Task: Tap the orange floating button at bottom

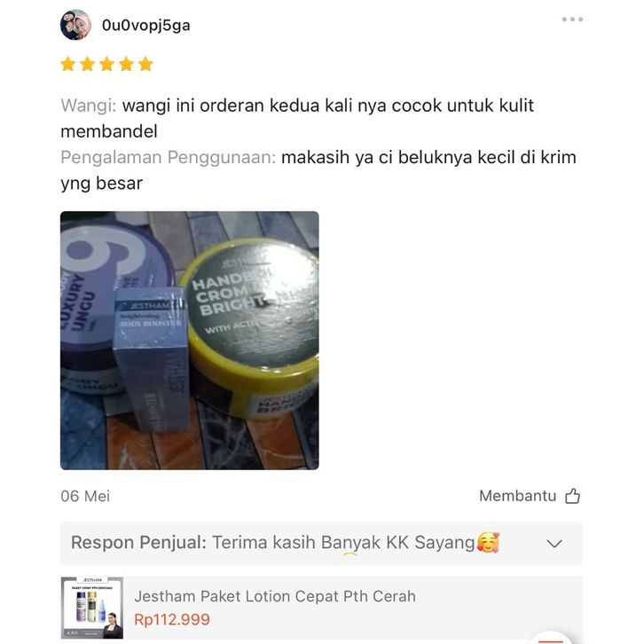Action: tap(551, 638)
